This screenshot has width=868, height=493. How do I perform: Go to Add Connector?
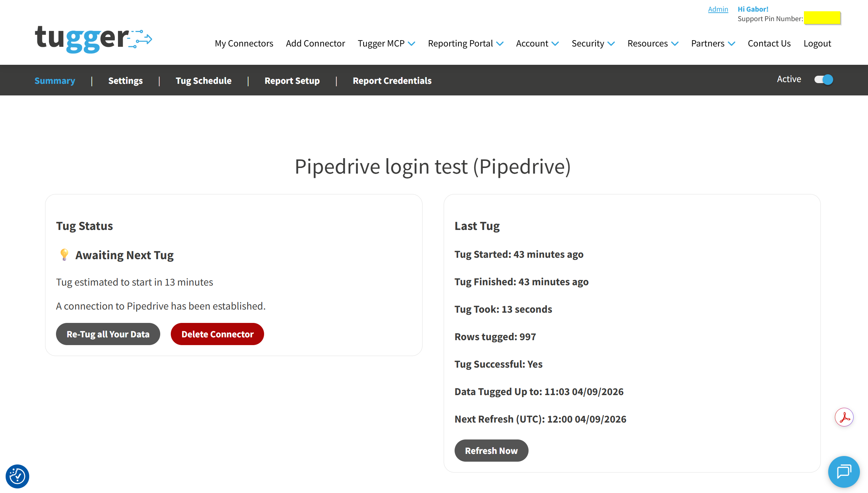316,43
